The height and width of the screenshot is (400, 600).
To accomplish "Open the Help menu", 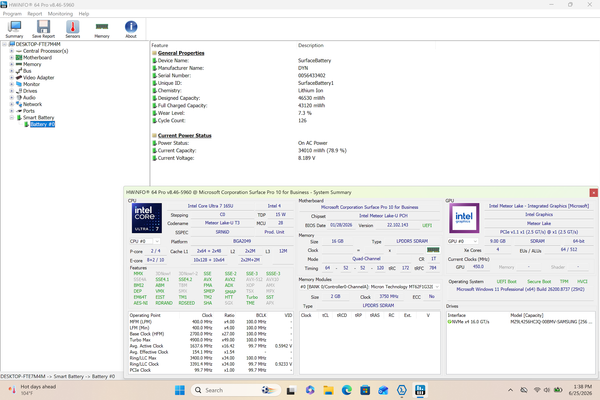I will coord(84,14).
